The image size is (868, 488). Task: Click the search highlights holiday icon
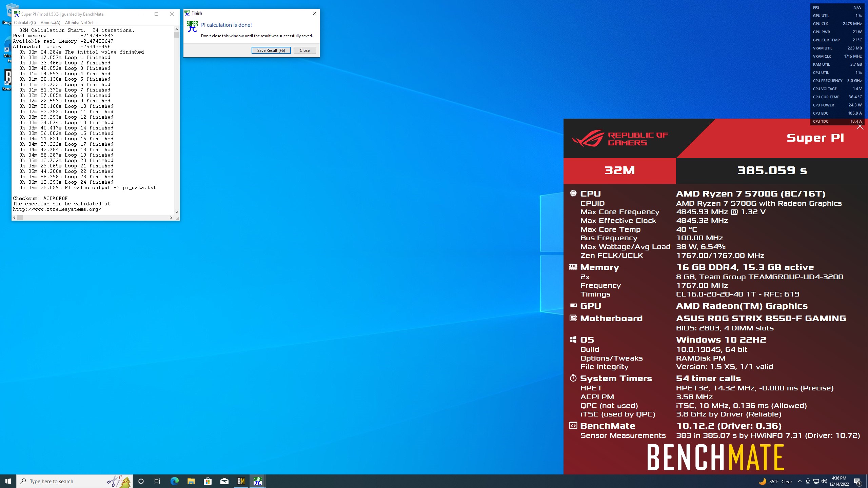[119, 481]
